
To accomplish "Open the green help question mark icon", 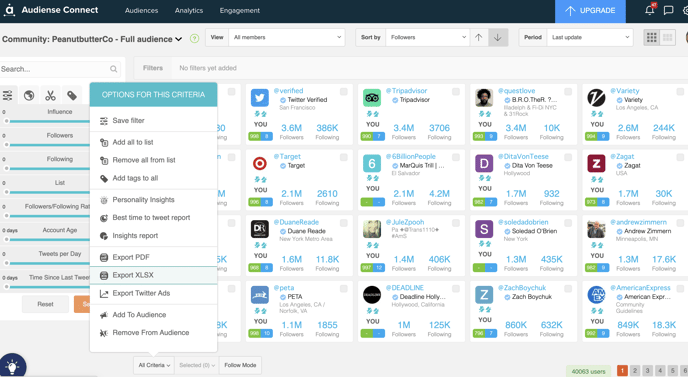I will click(x=194, y=39).
